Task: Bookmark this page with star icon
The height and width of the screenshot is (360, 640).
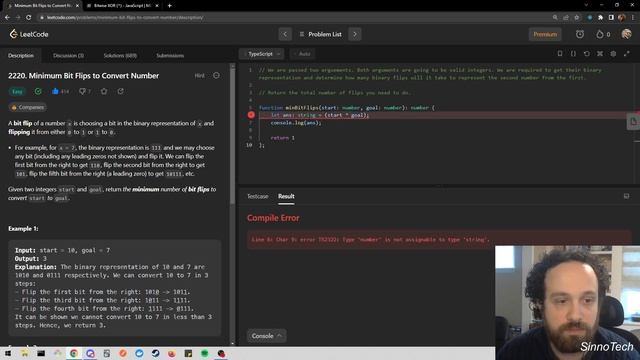Action: (576, 18)
